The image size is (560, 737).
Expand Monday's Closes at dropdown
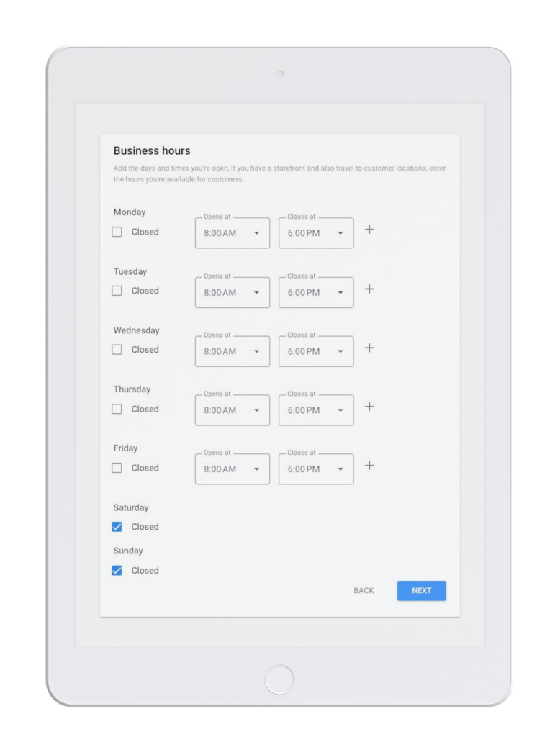(x=316, y=233)
